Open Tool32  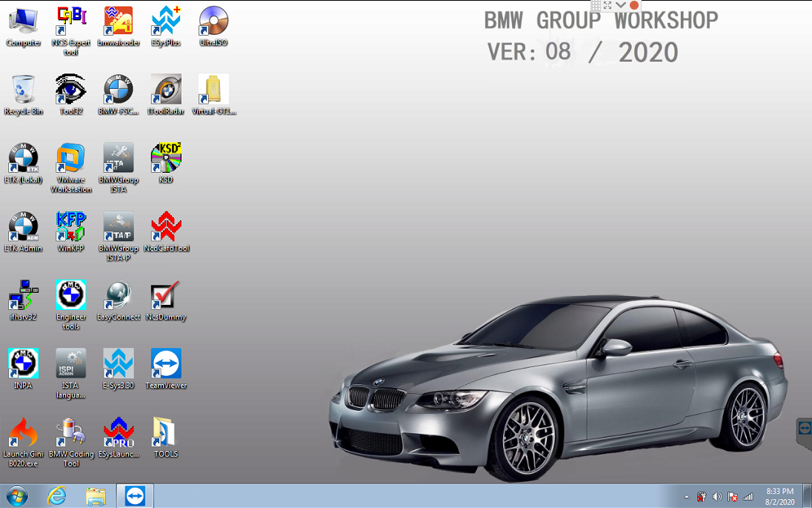pos(70,88)
